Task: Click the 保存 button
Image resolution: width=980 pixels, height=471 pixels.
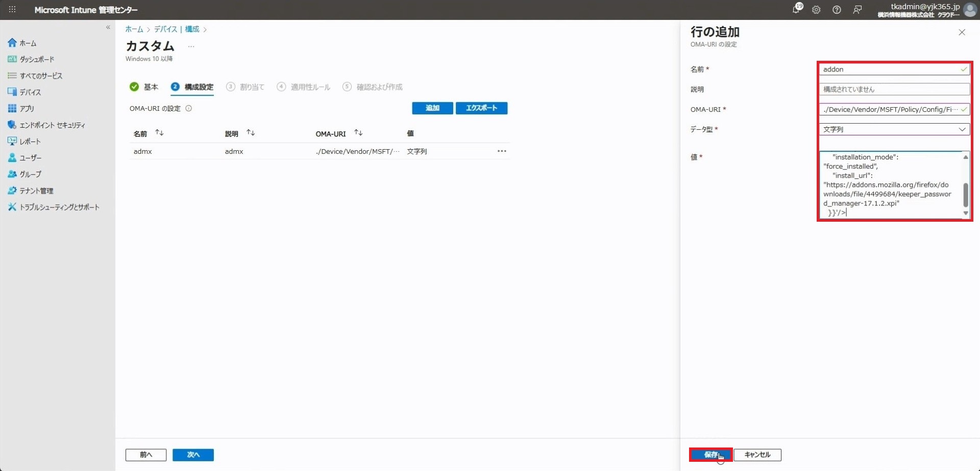Action: 710,455
